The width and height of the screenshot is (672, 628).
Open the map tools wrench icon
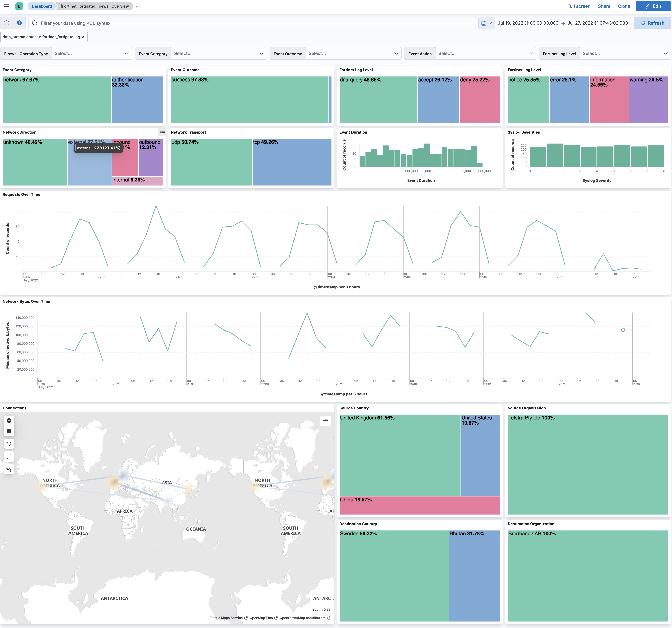(9, 469)
